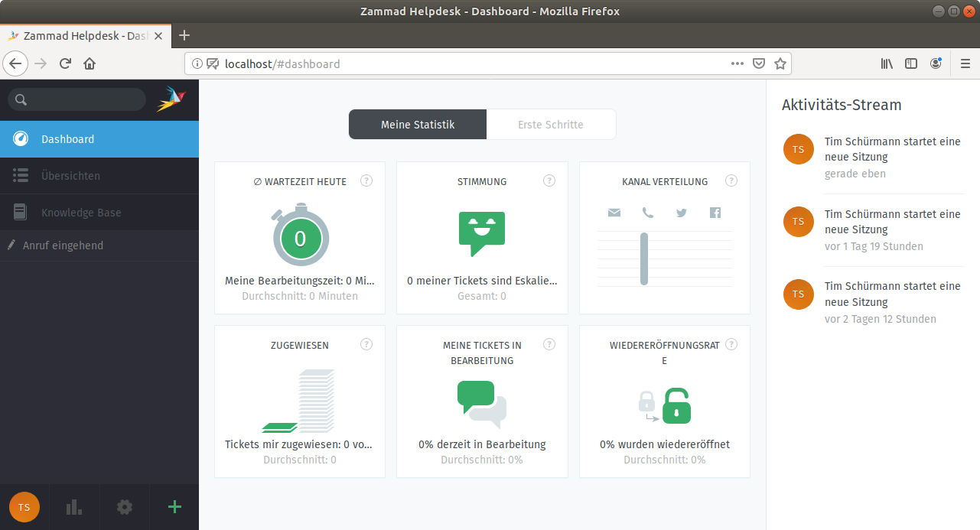This screenshot has width=980, height=530.
Task: Close the Zammad Helpdesk tab
Action: tap(158, 36)
